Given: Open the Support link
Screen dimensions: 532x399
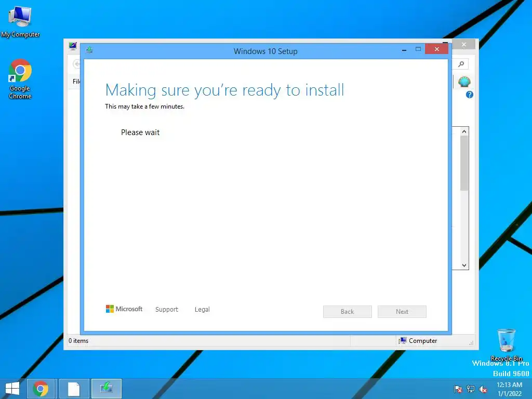Looking at the screenshot, I should [x=167, y=310].
